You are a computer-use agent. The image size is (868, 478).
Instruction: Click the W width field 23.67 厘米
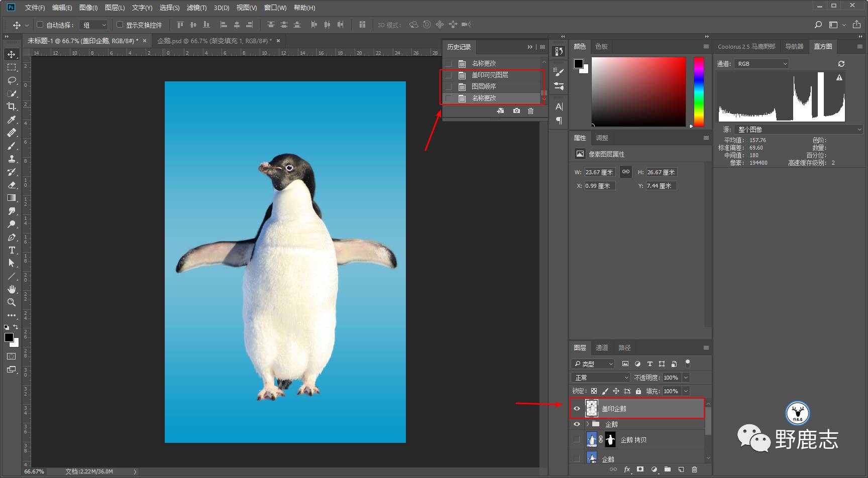pos(599,172)
